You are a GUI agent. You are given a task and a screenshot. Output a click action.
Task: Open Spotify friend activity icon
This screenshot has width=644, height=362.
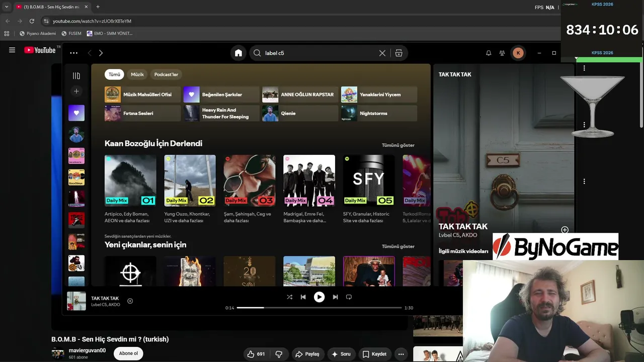click(x=502, y=53)
